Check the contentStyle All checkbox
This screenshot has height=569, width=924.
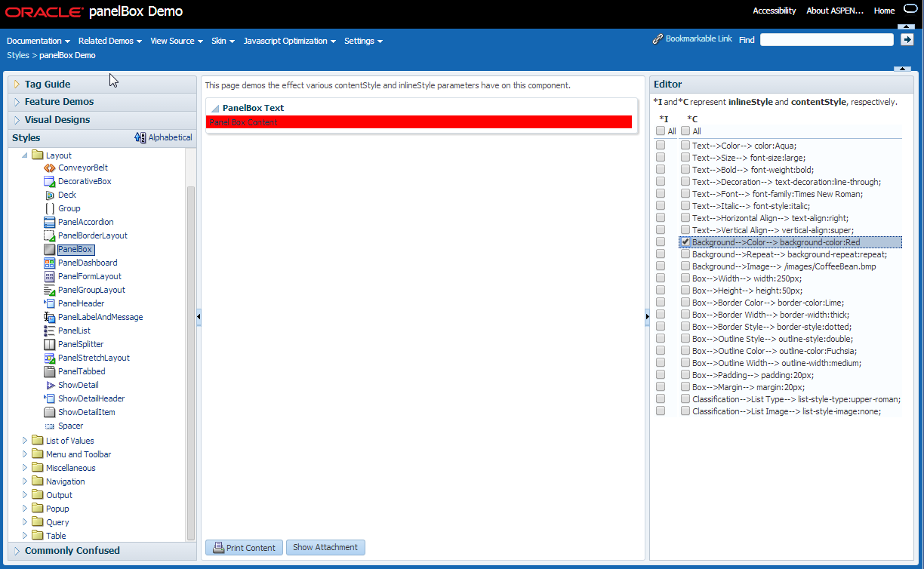point(685,131)
